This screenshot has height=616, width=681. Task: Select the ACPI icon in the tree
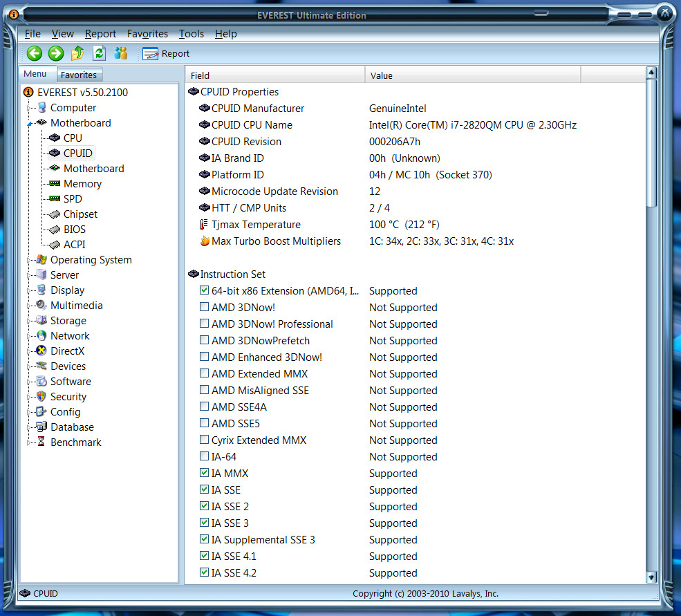click(x=55, y=245)
